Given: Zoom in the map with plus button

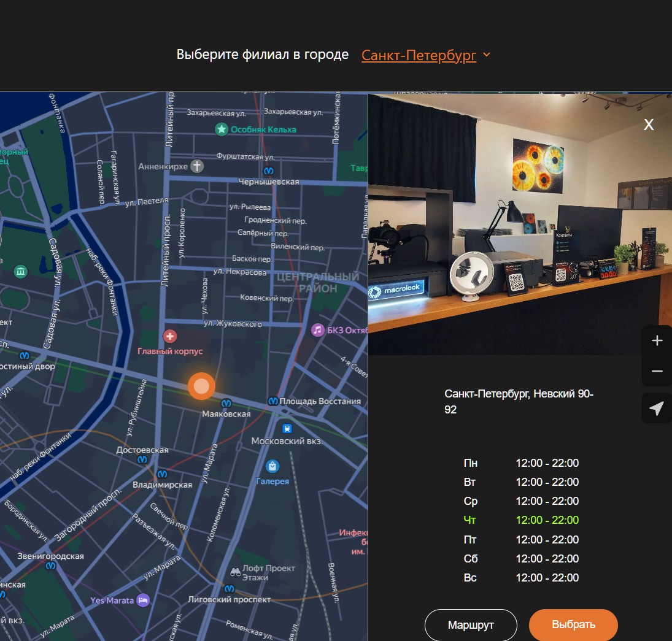Looking at the screenshot, I should [x=657, y=340].
